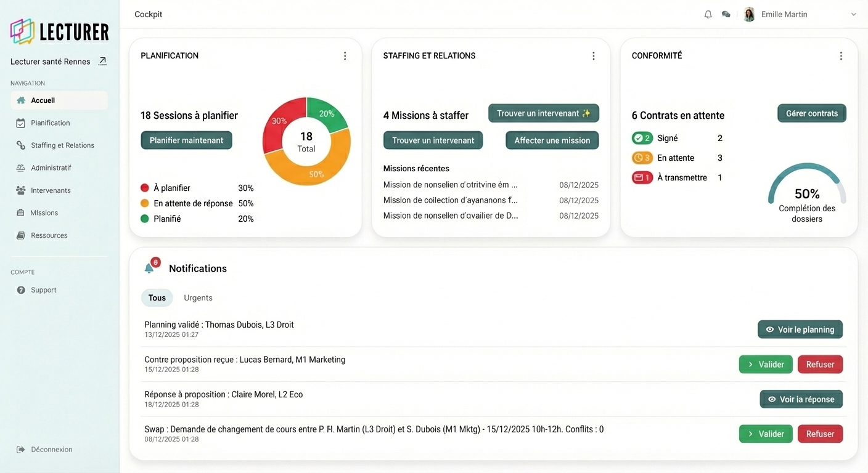Validate the swap request from P. H. Martin
Image resolution: width=868 pixels, height=473 pixels.
point(766,434)
